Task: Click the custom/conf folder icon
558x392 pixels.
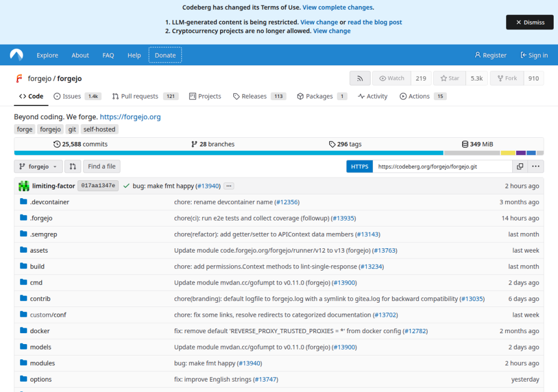Action: pyautogui.click(x=24, y=315)
